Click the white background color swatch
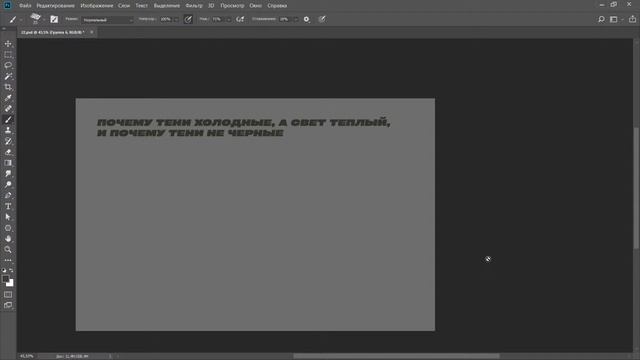640x360 pixels. (x=11, y=283)
